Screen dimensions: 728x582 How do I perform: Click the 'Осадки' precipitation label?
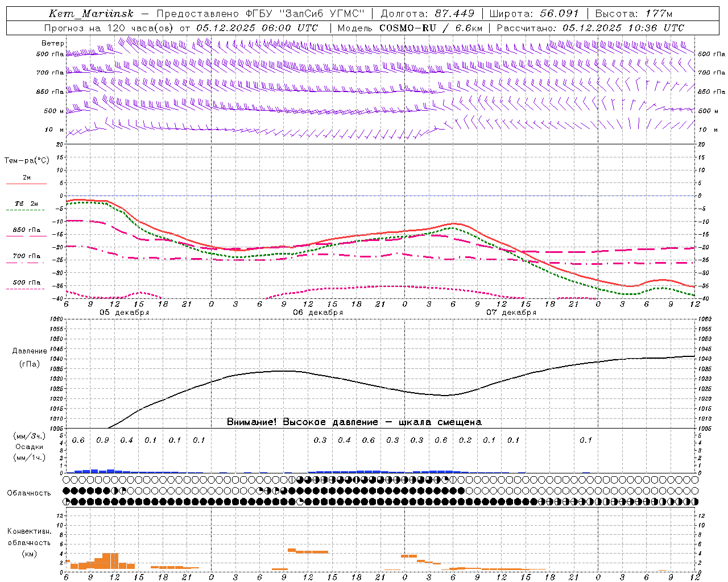[30, 447]
